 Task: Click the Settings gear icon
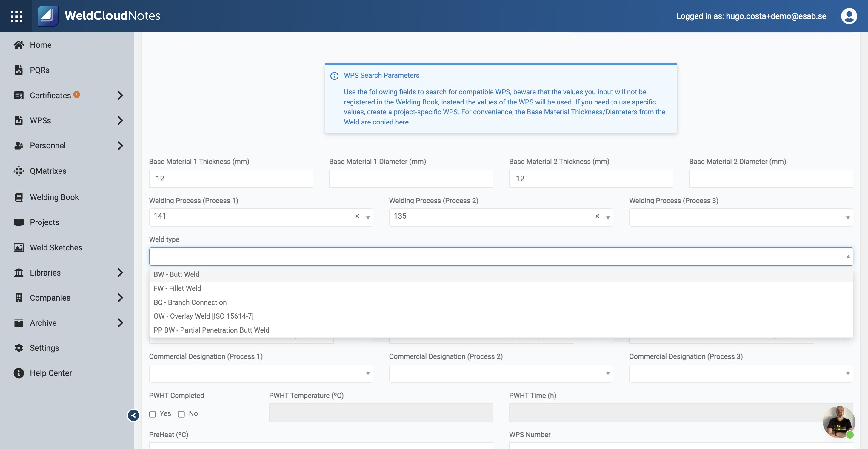click(x=19, y=348)
